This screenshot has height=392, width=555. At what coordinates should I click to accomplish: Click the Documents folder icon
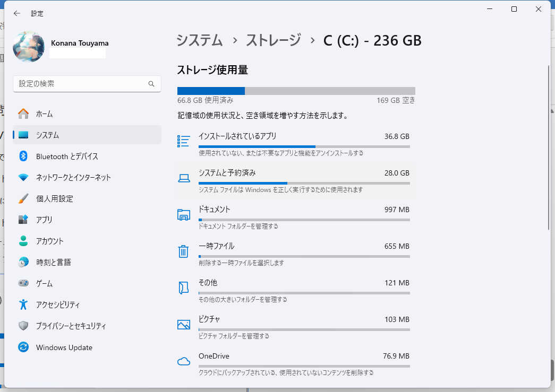pyautogui.click(x=183, y=214)
